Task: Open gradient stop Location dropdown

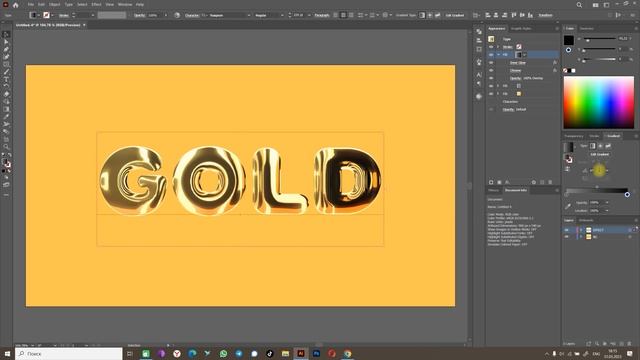Action: click(607, 211)
